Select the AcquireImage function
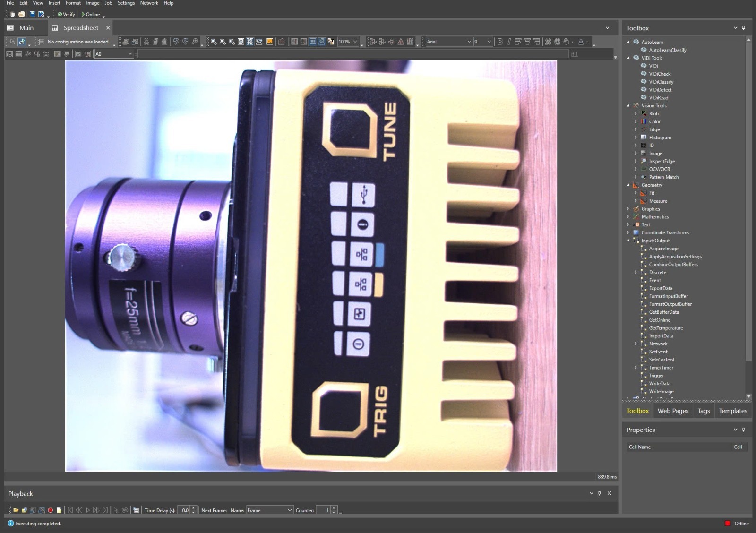This screenshot has width=756, height=533. 663,249
